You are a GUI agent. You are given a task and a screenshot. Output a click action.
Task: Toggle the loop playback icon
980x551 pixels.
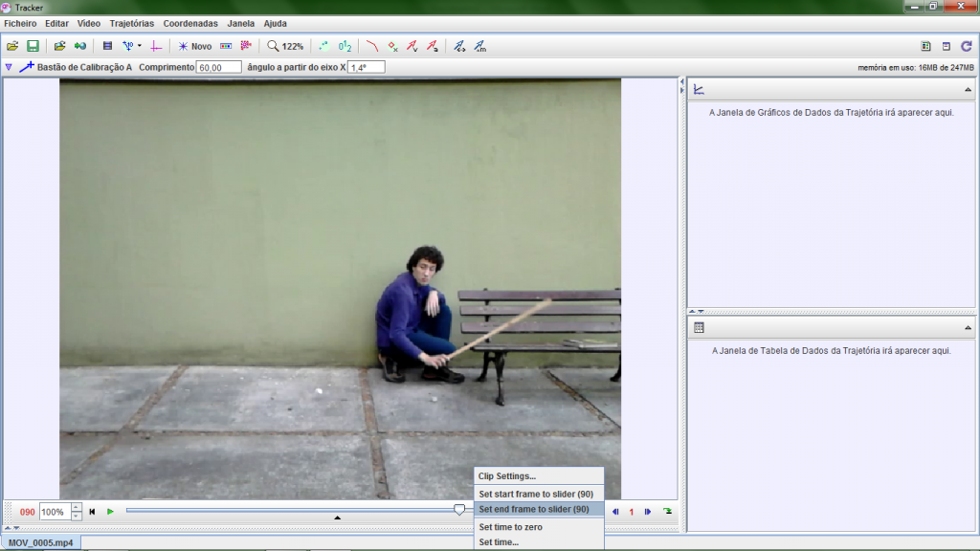(x=667, y=512)
